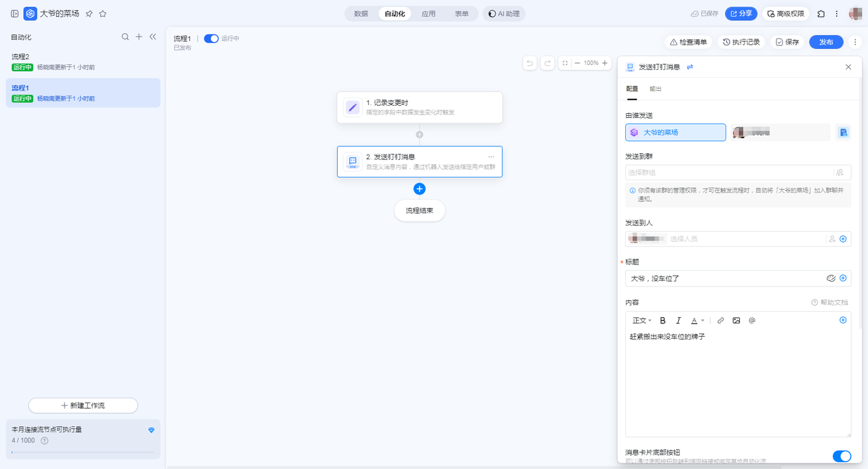
Task: Expand the font color dropdown arrow
Action: [703, 321]
